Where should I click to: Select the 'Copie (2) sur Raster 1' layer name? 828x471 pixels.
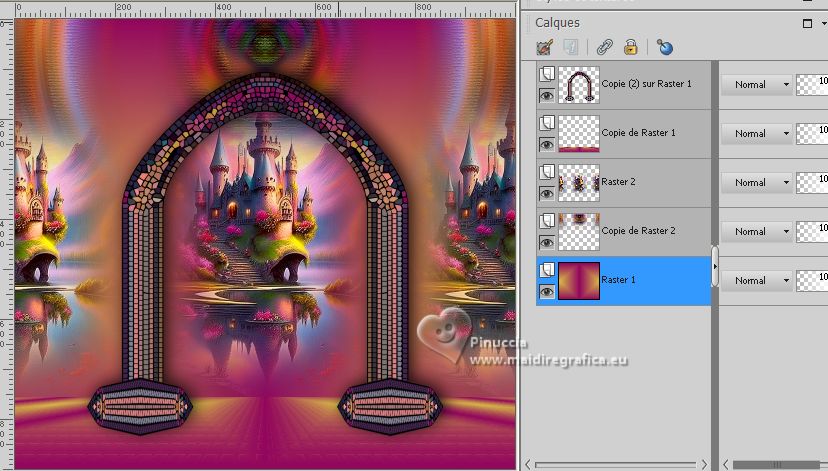[646, 83]
